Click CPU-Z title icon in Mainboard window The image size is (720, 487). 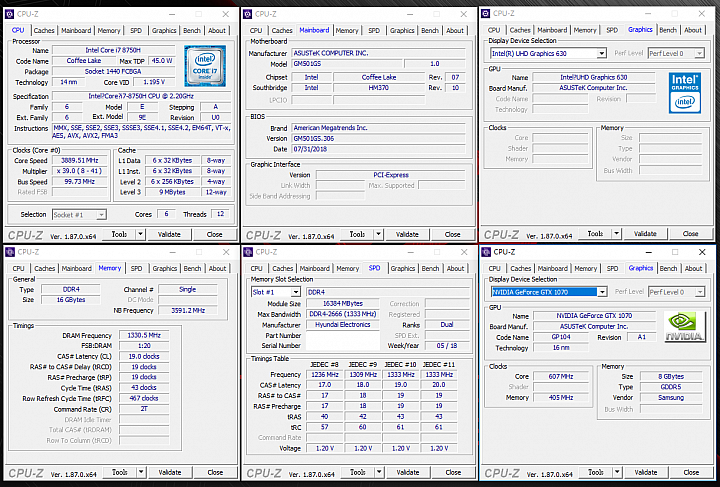click(x=248, y=14)
